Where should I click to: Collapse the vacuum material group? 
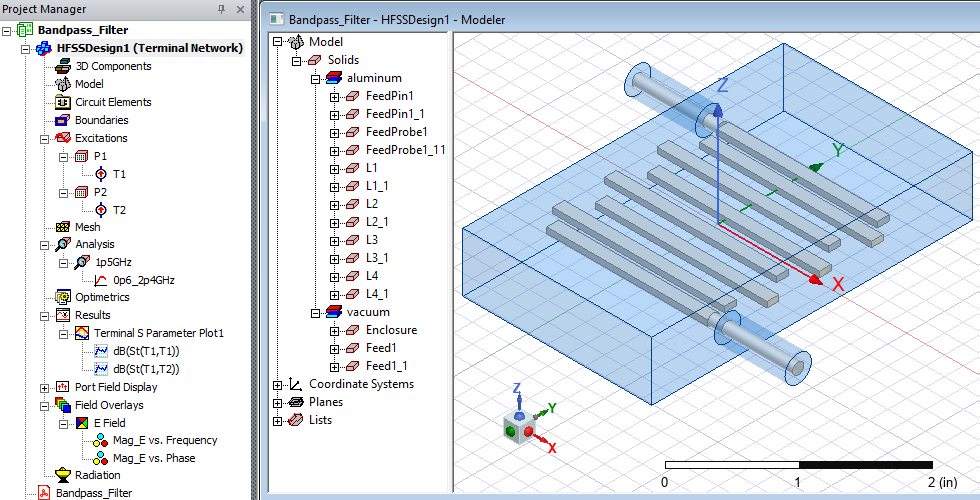click(316, 312)
